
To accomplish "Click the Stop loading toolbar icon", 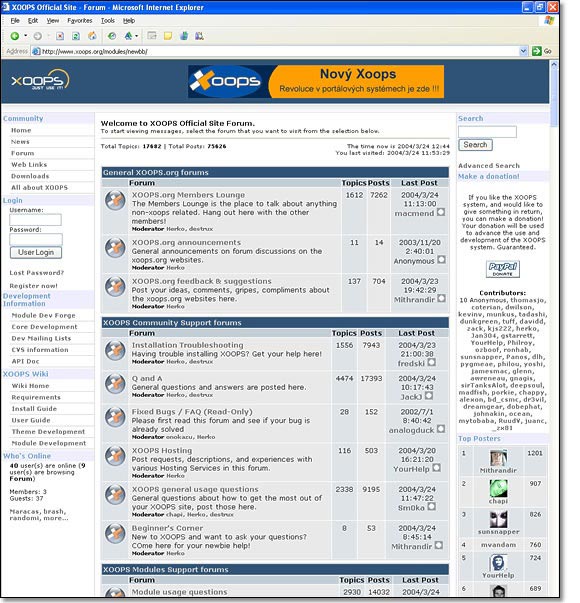I will click(x=60, y=36).
